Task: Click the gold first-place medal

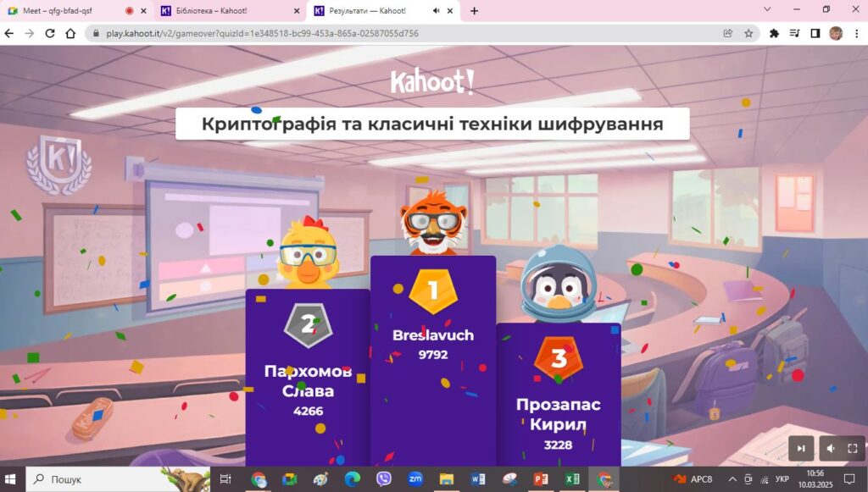Action: click(x=433, y=291)
